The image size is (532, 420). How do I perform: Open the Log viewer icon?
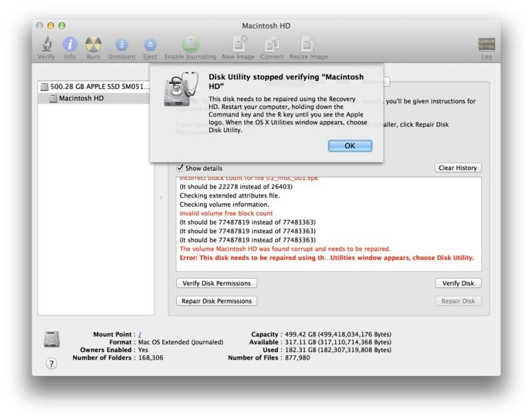[x=486, y=45]
